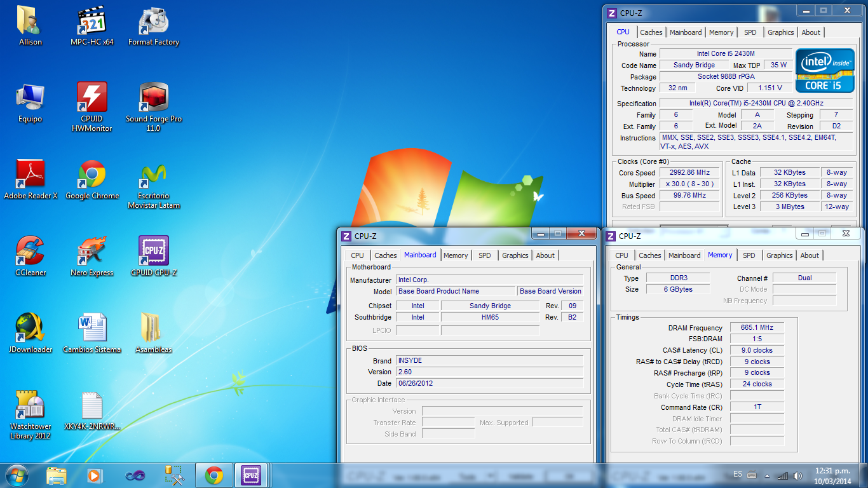The width and height of the screenshot is (868, 488).
Task: Open network signal icon in system tray
Action: 783,475
